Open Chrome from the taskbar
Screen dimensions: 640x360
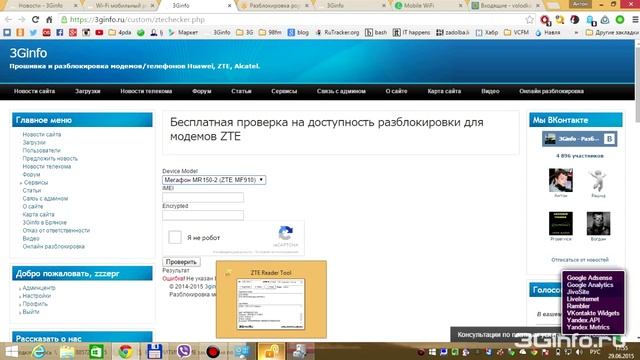click(125, 351)
